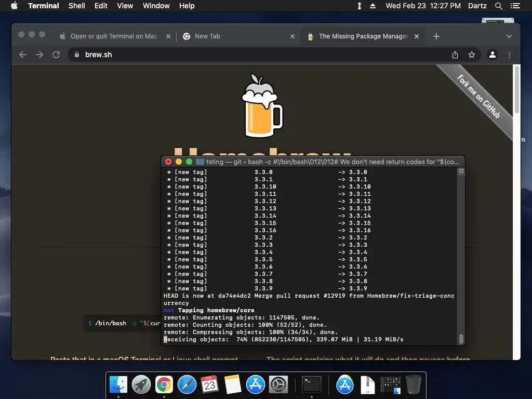This screenshot has width=532, height=399.
Task: Open the Edit menu
Action: [101, 6]
